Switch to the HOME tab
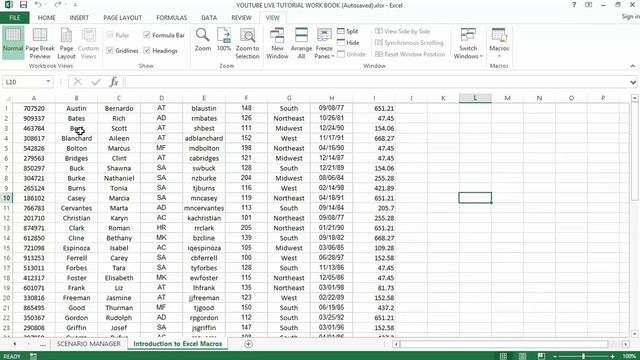The height and width of the screenshot is (360, 640). tap(47, 18)
